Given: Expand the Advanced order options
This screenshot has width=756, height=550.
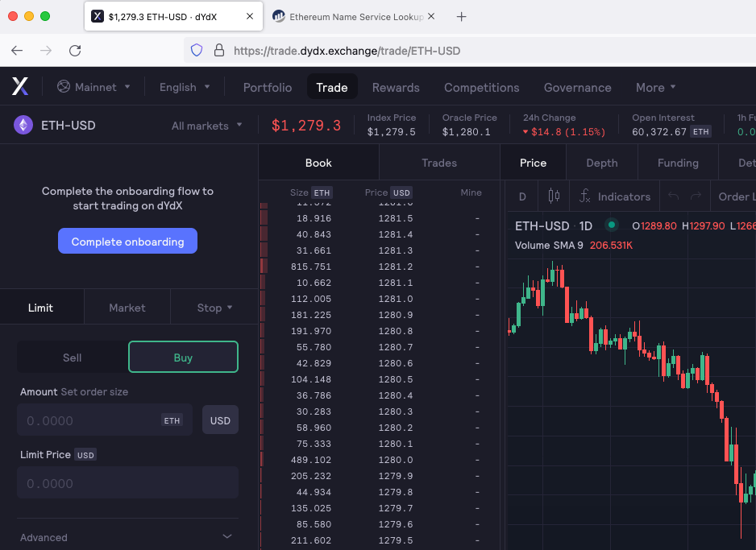Looking at the screenshot, I should click(x=127, y=537).
